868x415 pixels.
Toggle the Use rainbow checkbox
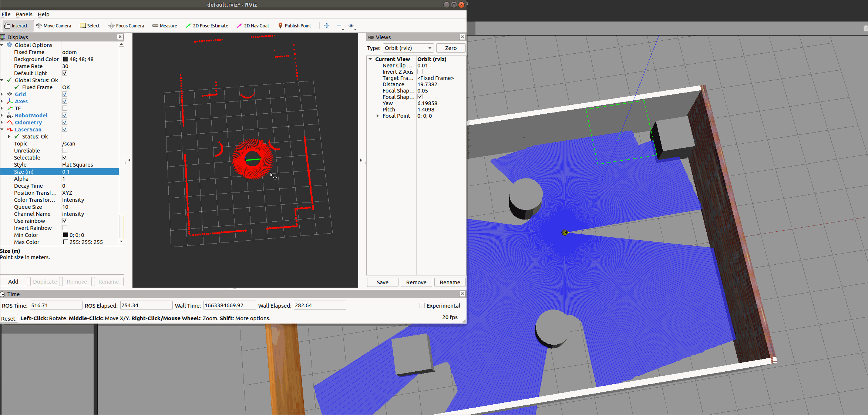click(65, 221)
